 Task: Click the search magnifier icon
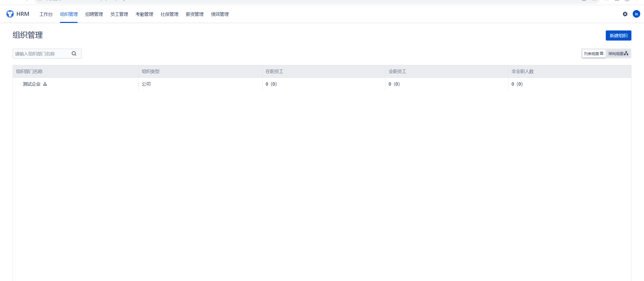[74, 54]
